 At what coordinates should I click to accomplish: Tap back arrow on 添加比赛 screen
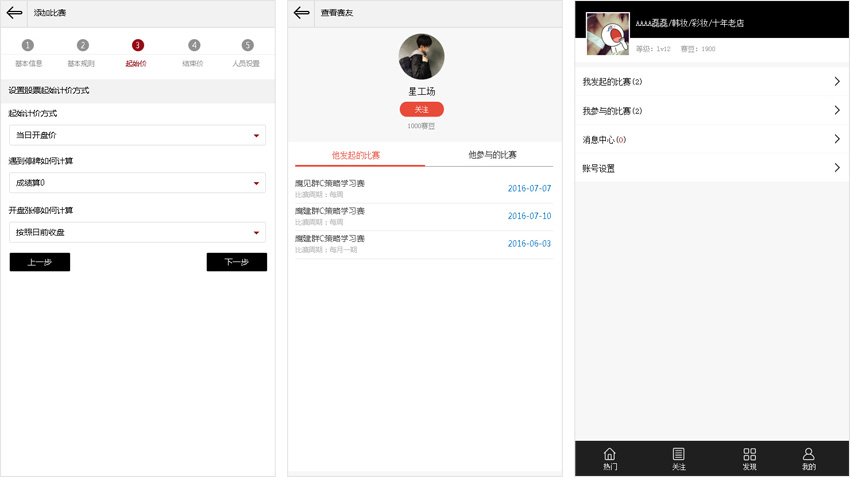tap(14, 13)
